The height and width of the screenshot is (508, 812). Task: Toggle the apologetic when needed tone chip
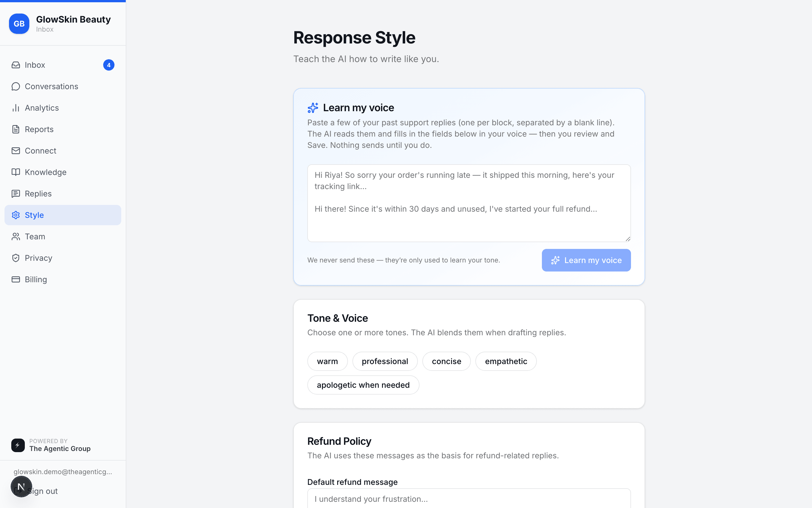[x=363, y=385]
